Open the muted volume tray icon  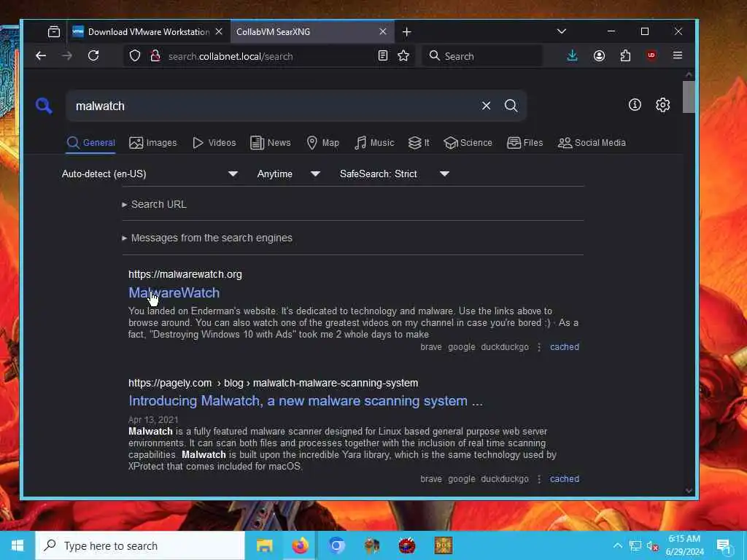point(652,545)
